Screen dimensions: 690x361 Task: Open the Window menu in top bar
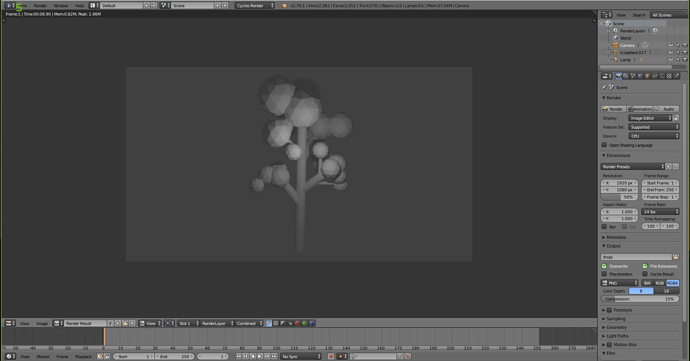pyautogui.click(x=61, y=5)
